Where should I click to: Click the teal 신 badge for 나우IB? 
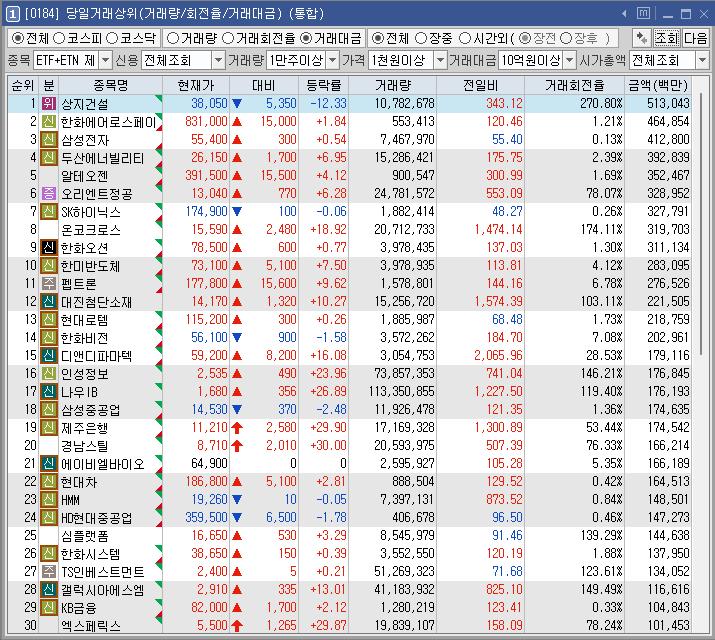click(x=49, y=392)
